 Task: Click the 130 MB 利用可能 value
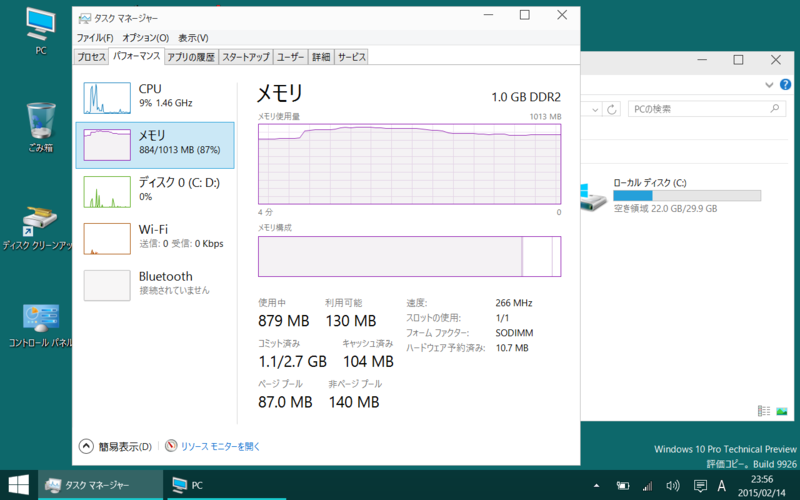351,321
